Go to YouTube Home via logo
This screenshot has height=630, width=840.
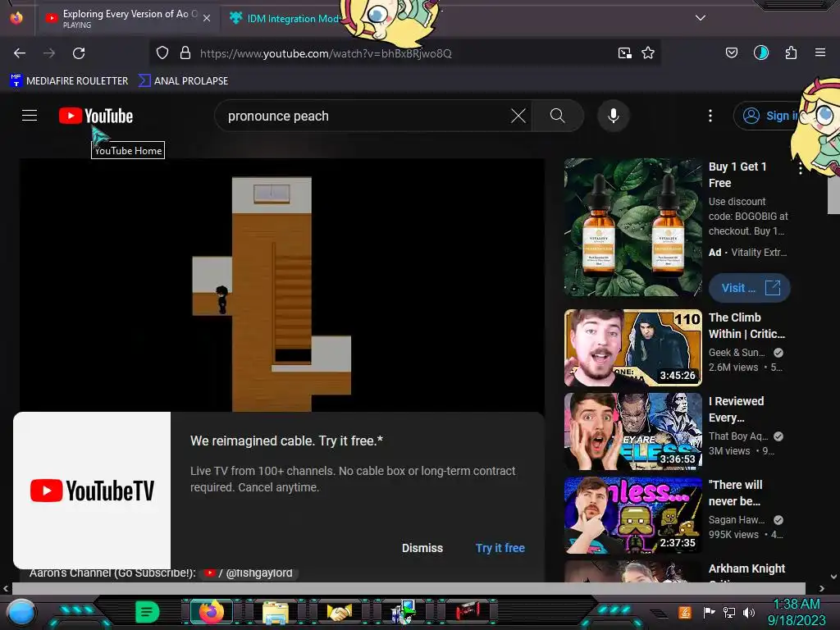pos(96,116)
